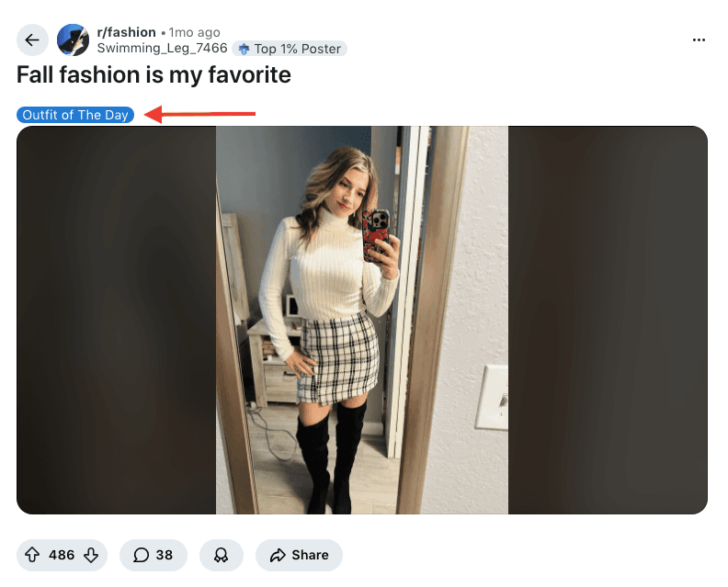Image resolution: width=728 pixels, height=587 pixels.
Task: Click the 38 comments count
Action: click(x=165, y=555)
